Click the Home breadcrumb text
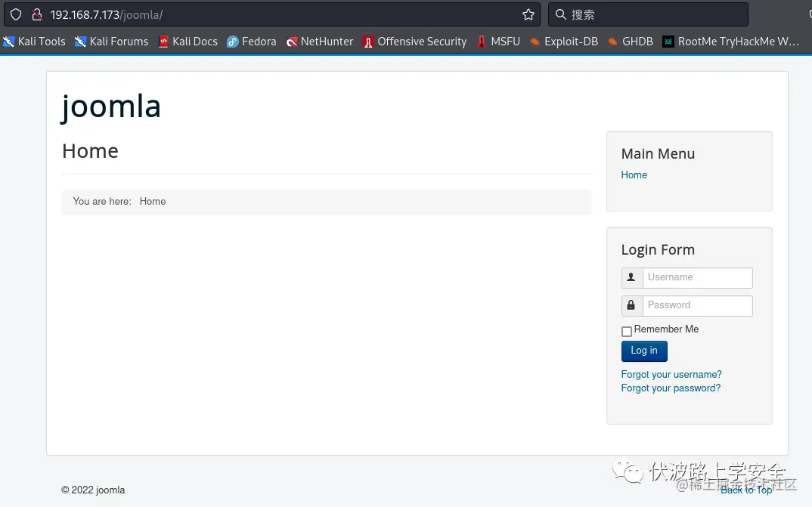 coord(153,201)
